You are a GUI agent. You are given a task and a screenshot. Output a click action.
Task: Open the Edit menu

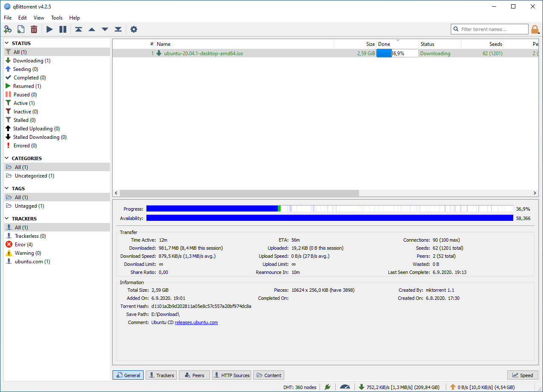coord(23,18)
